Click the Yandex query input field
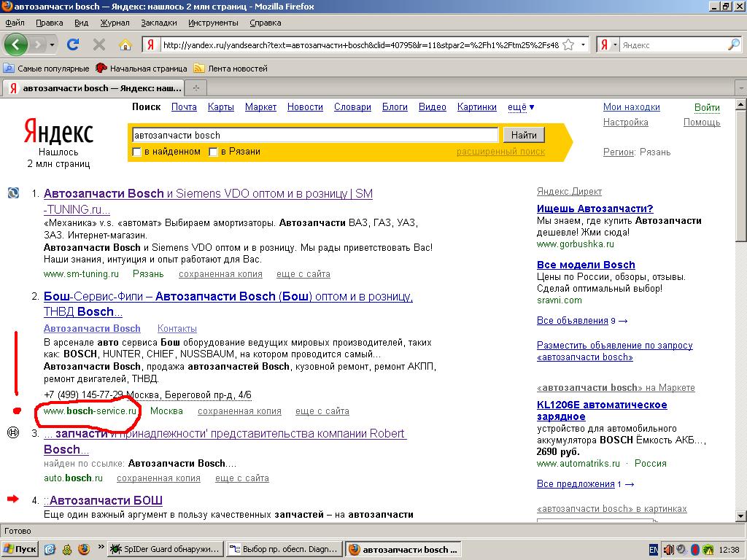Viewport: 747px width, 560px height. pos(314,135)
